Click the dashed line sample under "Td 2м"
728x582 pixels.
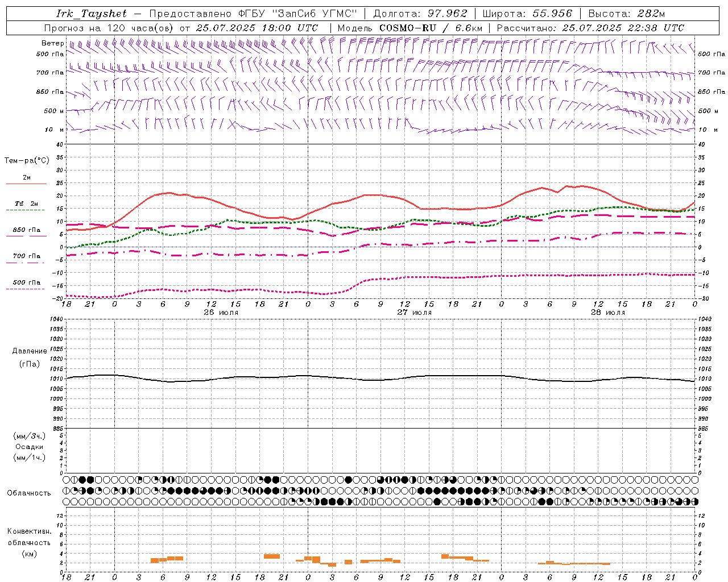click(x=25, y=210)
